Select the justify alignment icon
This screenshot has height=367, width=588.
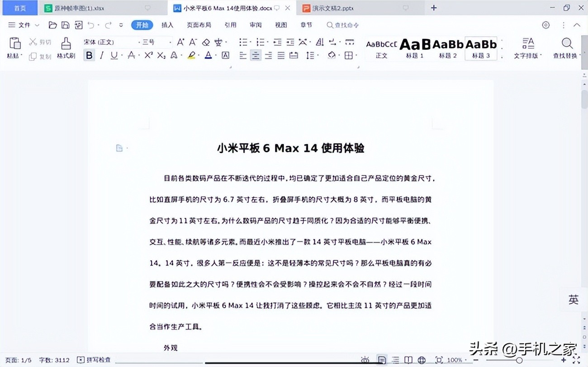point(280,55)
